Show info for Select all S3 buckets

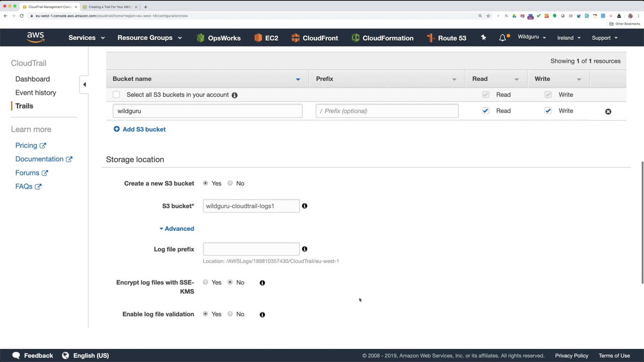234,95
